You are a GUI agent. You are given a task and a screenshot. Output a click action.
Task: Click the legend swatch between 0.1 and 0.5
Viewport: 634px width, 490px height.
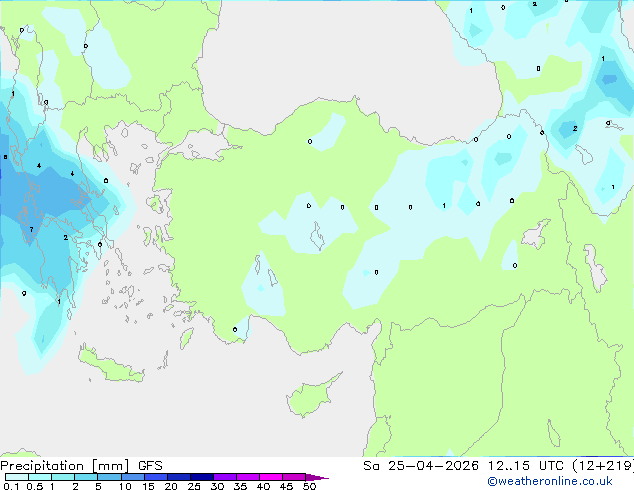(17, 477)
